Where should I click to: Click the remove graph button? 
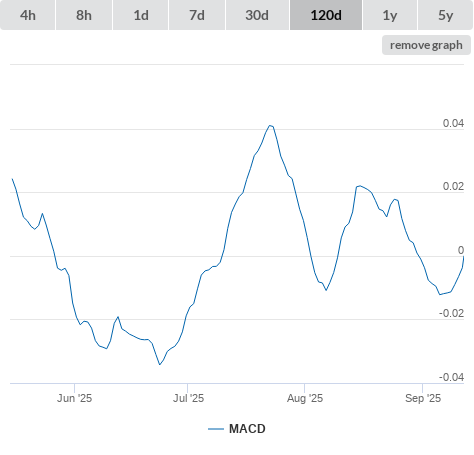click(x=426, y=45)
